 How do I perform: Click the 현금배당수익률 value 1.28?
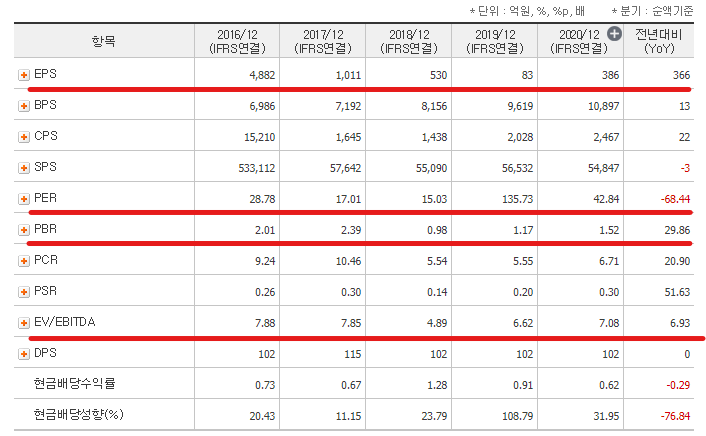(437, 386)
